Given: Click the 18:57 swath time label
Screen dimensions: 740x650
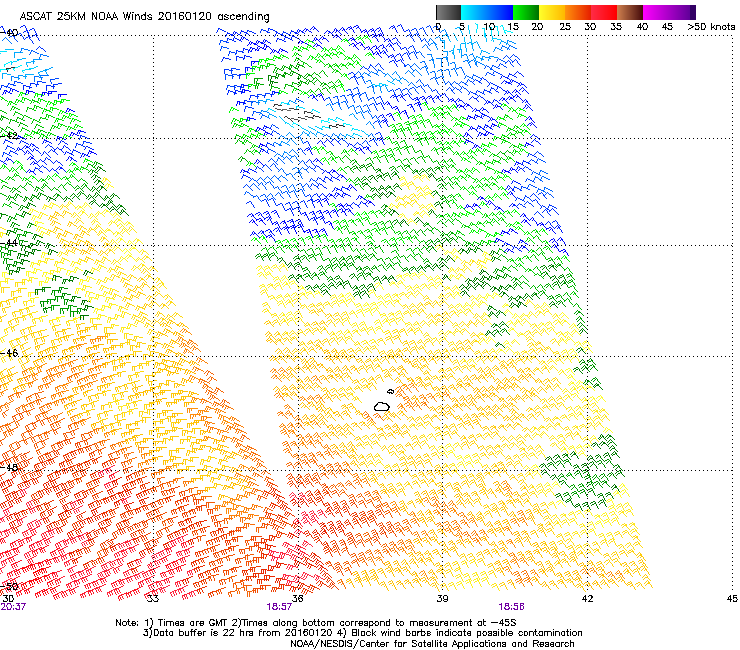Looking at the screenshot, I should click(x=279, y=607).
